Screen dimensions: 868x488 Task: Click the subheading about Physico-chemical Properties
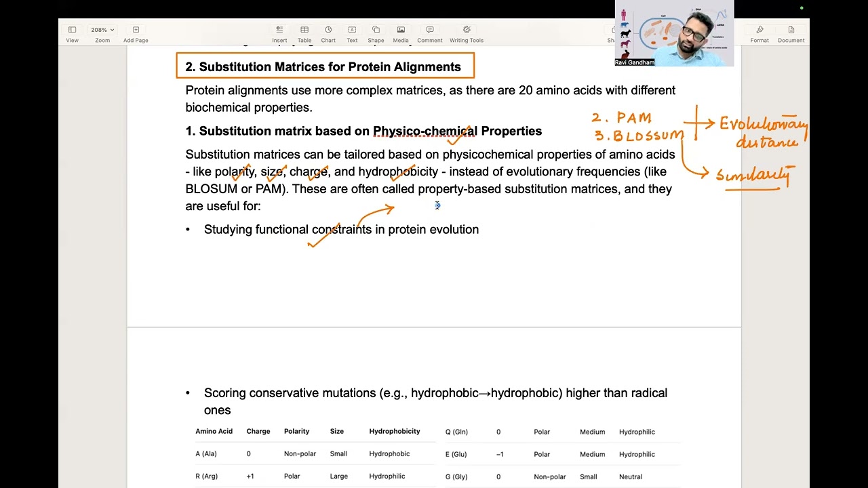363,131
